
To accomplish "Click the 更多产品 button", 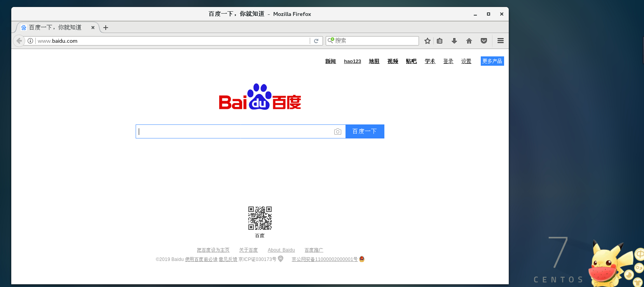I will point(492,61).
